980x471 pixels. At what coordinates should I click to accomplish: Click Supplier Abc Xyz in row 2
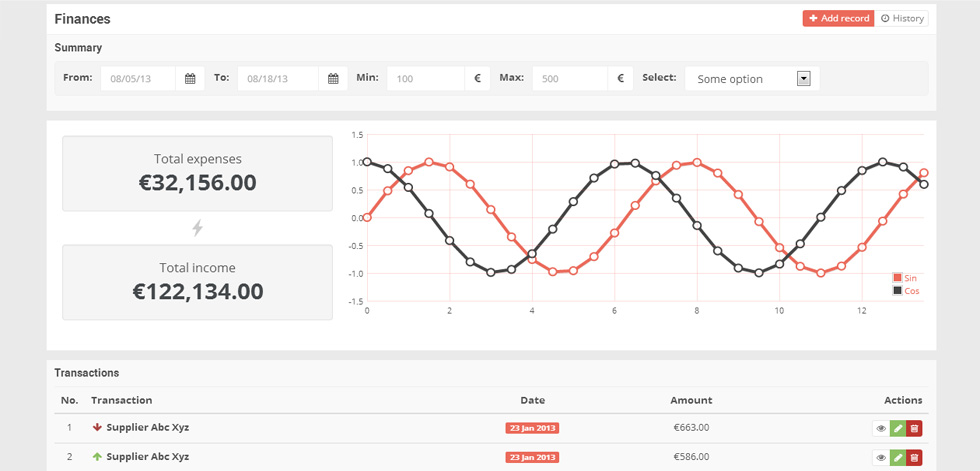(x=148, y=457)
